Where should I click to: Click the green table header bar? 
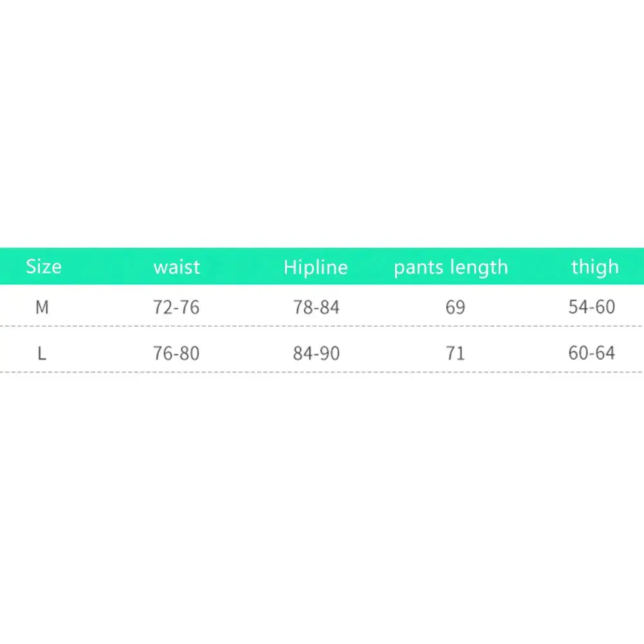pos(322,266)
